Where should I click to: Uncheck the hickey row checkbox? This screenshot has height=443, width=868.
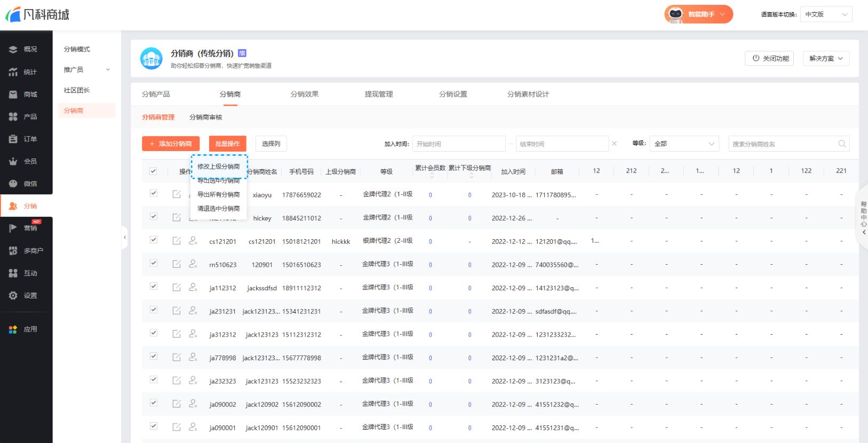click(154, 217)
